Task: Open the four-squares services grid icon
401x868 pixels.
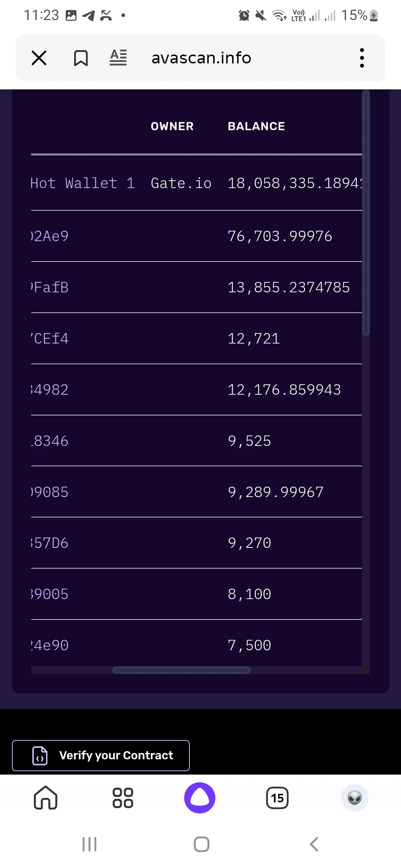Action: click(123, 798)
